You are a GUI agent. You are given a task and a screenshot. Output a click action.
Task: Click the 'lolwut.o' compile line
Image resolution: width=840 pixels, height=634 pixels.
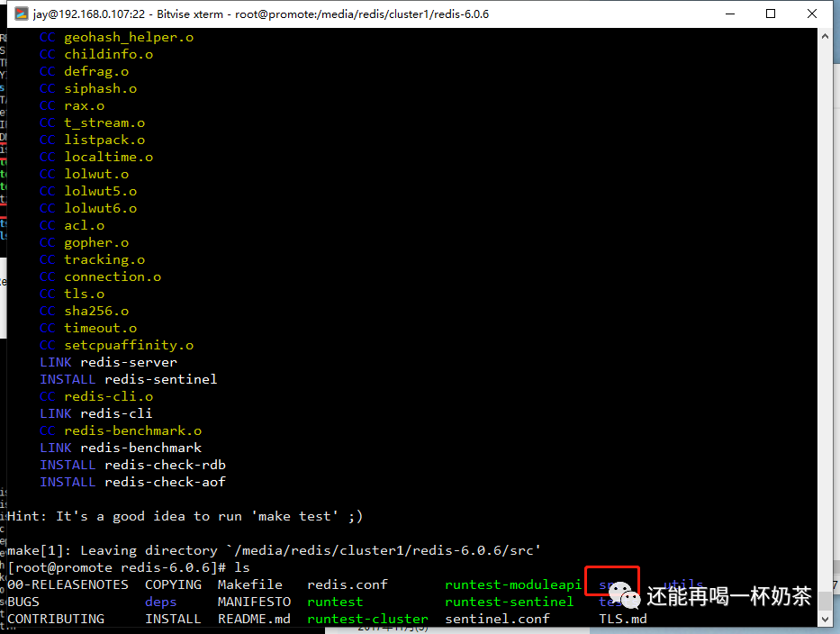click(x=84, y=175)
